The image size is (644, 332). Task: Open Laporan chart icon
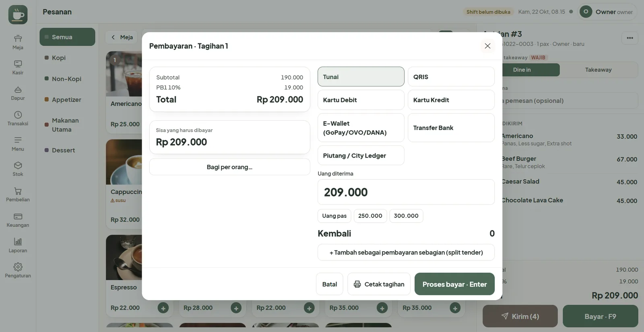tap(18, 246)
